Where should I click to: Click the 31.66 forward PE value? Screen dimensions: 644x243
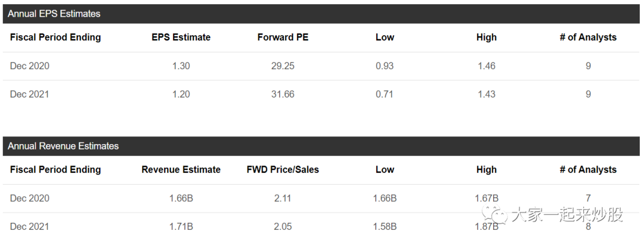pos(283,94)
